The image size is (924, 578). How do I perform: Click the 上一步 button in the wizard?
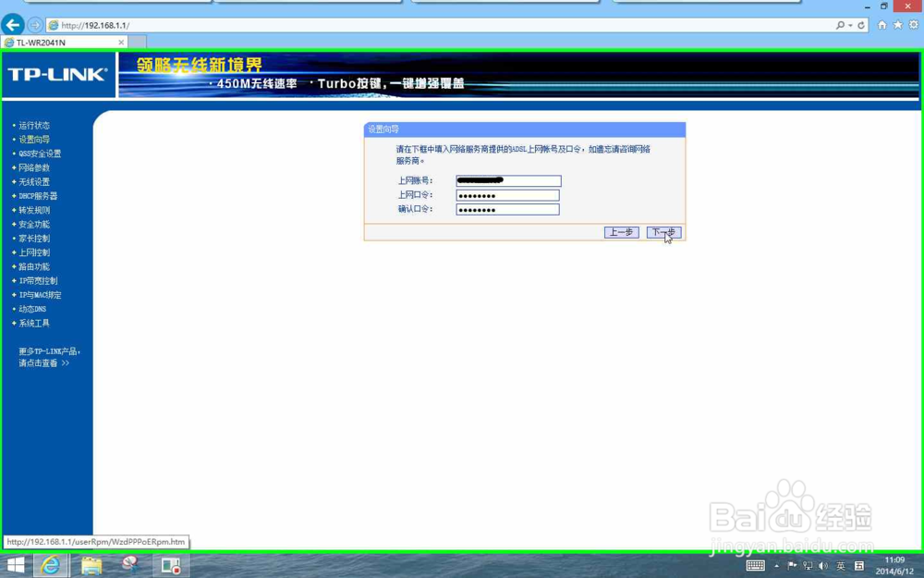tap(620, 232)
